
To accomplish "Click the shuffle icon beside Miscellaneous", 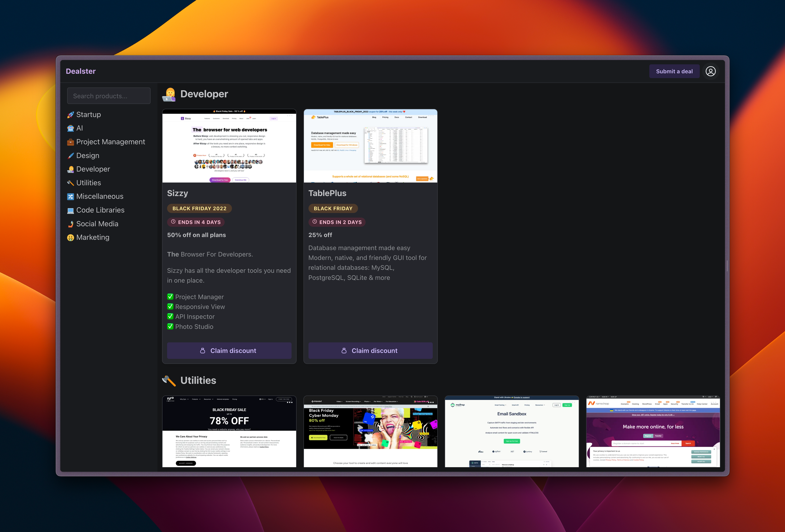I will (70, 196).
